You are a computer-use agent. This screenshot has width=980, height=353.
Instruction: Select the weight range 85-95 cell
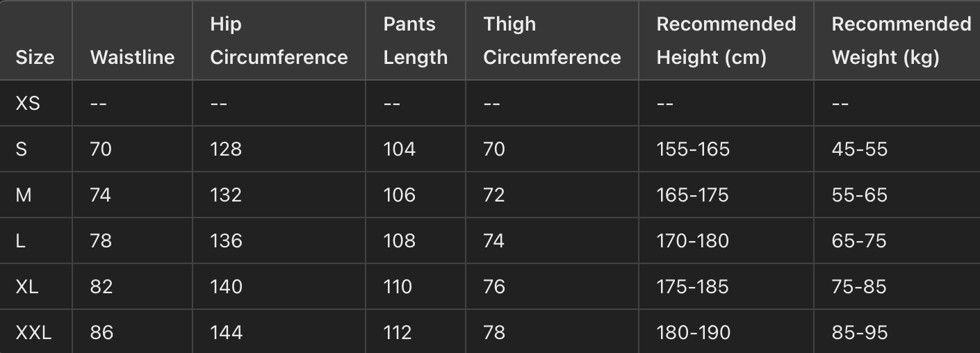point(859,332)
